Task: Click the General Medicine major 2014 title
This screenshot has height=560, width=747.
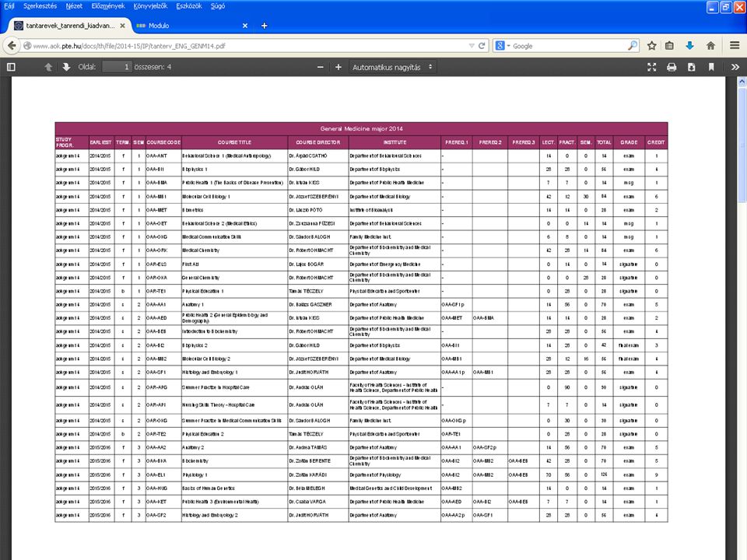Action: pyautogui.click(x=361, y=128)
